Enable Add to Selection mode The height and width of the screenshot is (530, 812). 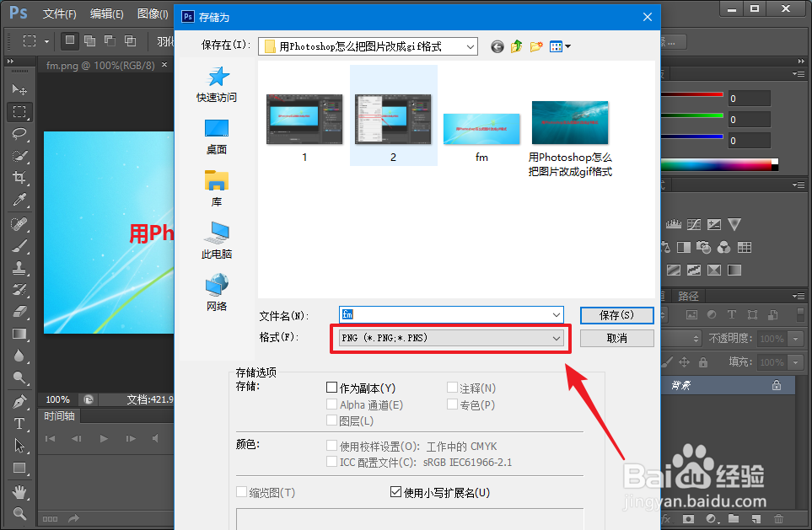(x=89, y=41)
